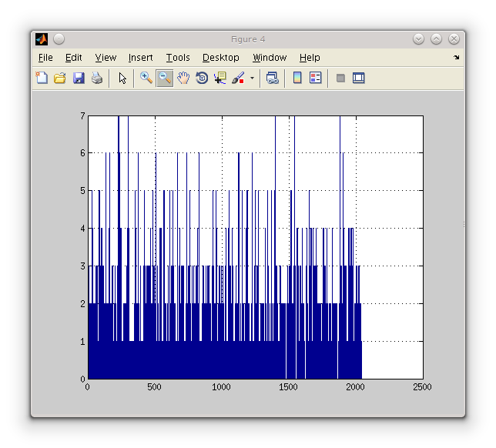Activate the Zoom In magnifier tool
Screen dimensions: 496x448
pyautogui.click(x=146, y=78)
